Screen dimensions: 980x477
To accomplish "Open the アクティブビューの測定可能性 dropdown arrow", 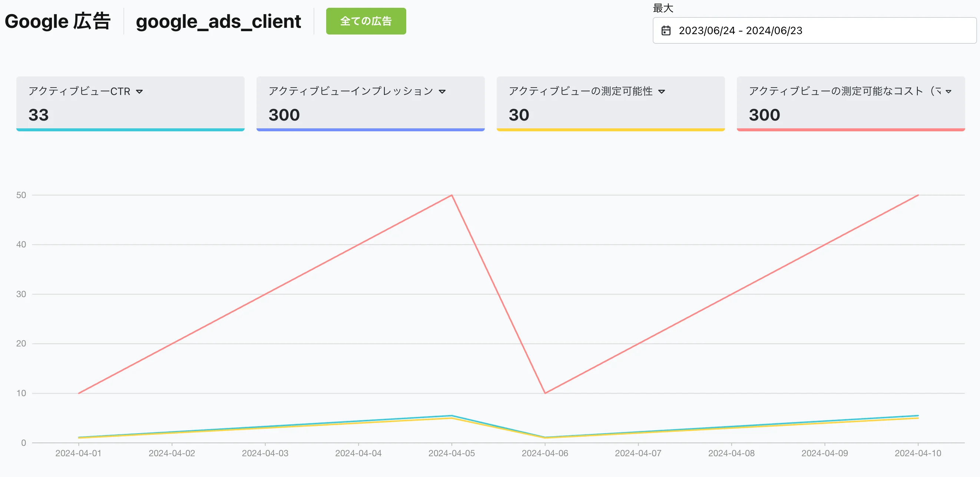I will coord(662,92).
